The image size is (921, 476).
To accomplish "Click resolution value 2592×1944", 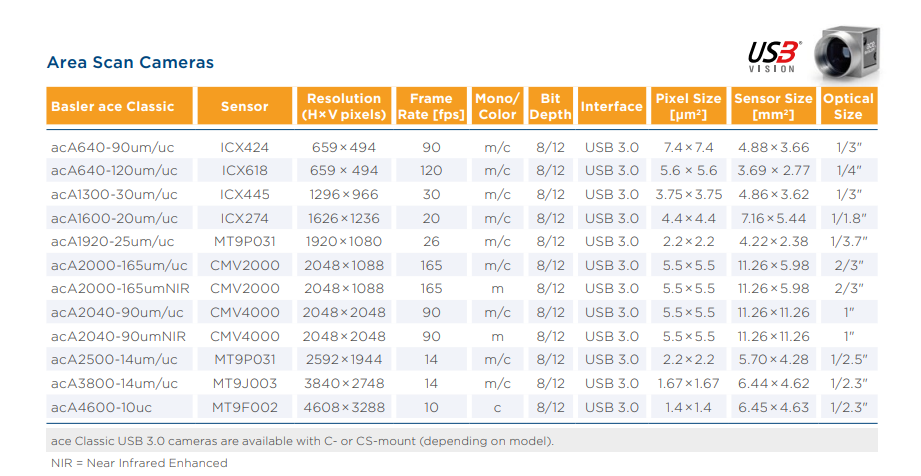I will point(344,360).
